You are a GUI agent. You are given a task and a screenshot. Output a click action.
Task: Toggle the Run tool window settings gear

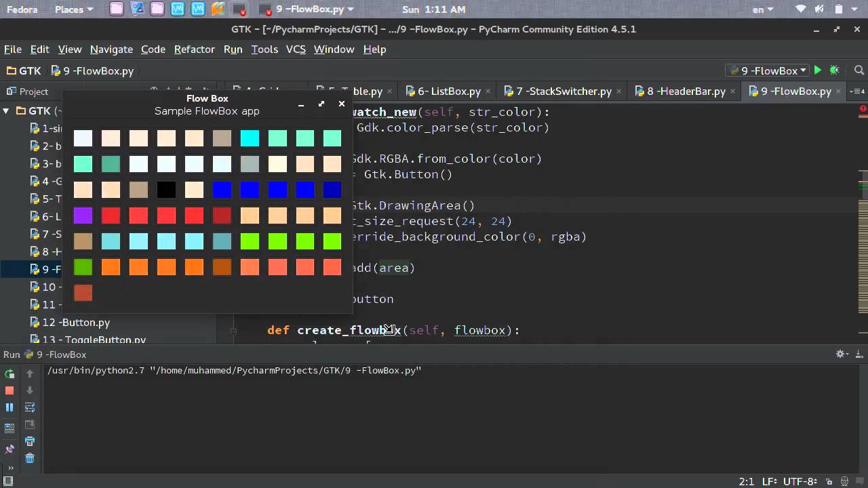(x=840, y=355)
